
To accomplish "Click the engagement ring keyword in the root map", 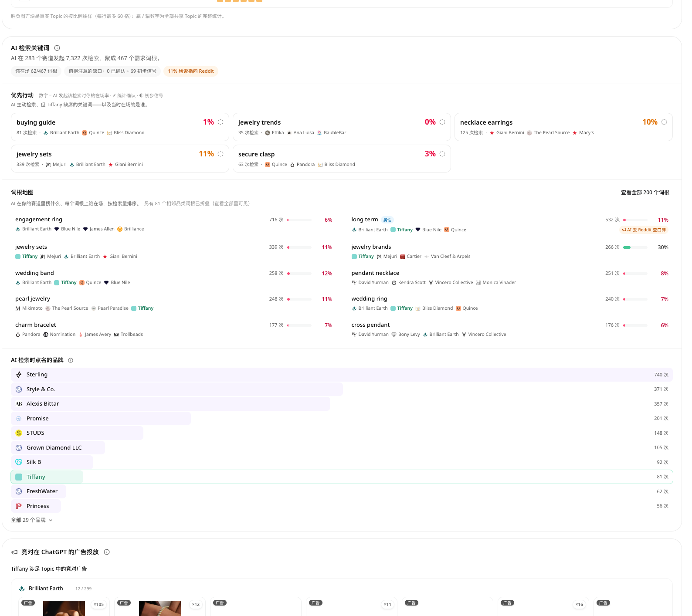I will tap(39, 220).
